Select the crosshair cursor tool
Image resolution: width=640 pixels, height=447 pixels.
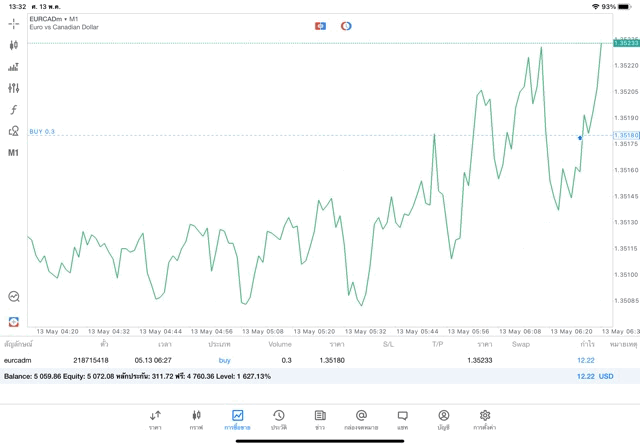tap(14, 23)
